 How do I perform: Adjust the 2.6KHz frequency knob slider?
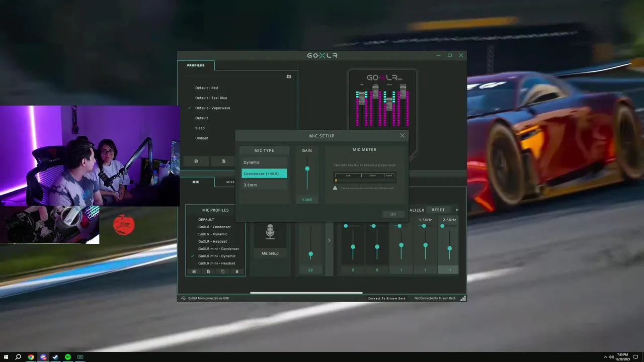pyautogui.click(x=442, y=226)
